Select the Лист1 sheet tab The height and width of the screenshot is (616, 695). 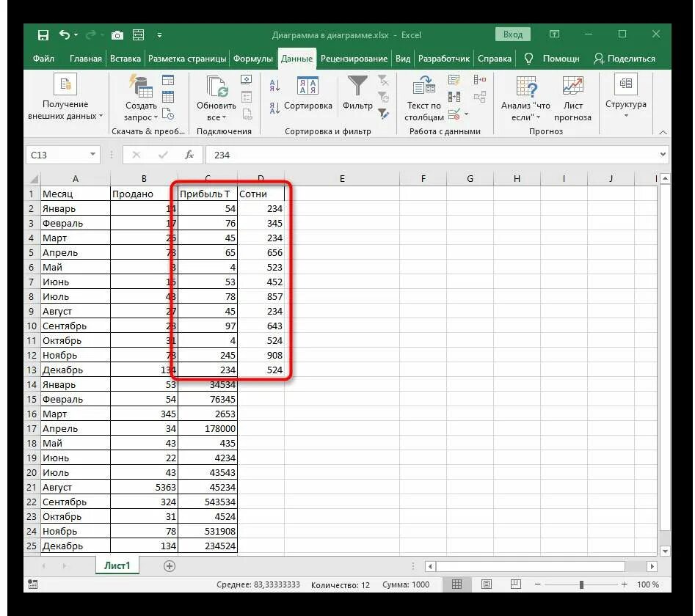coord(117,565)
